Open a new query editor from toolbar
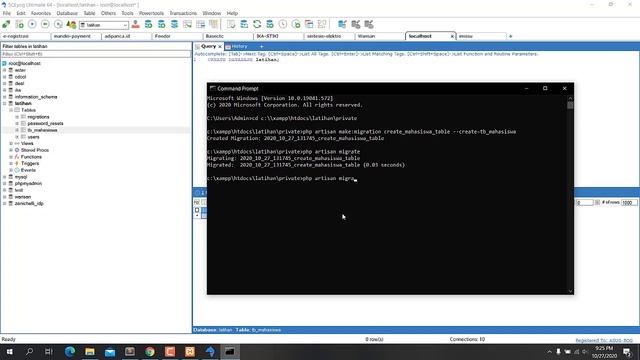 19,24
